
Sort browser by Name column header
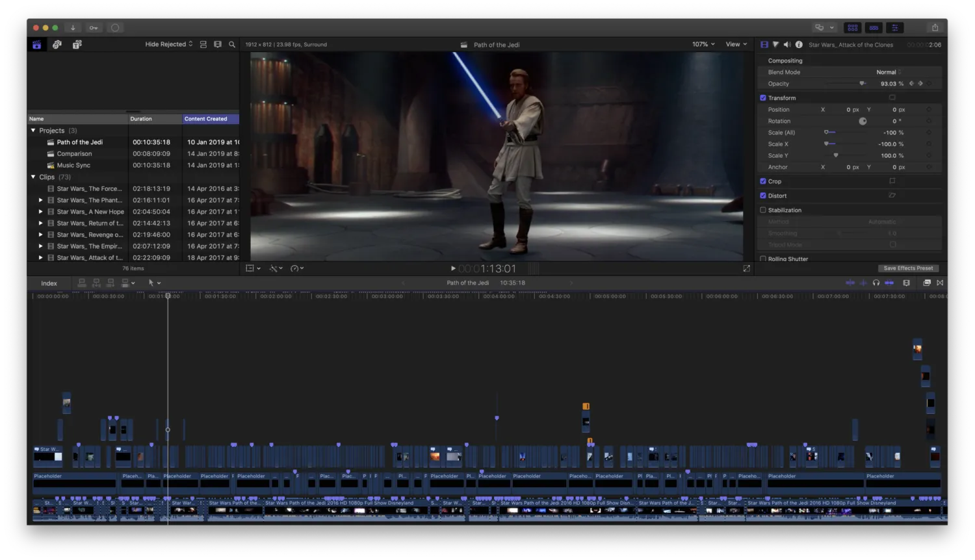tap(77, 119)
